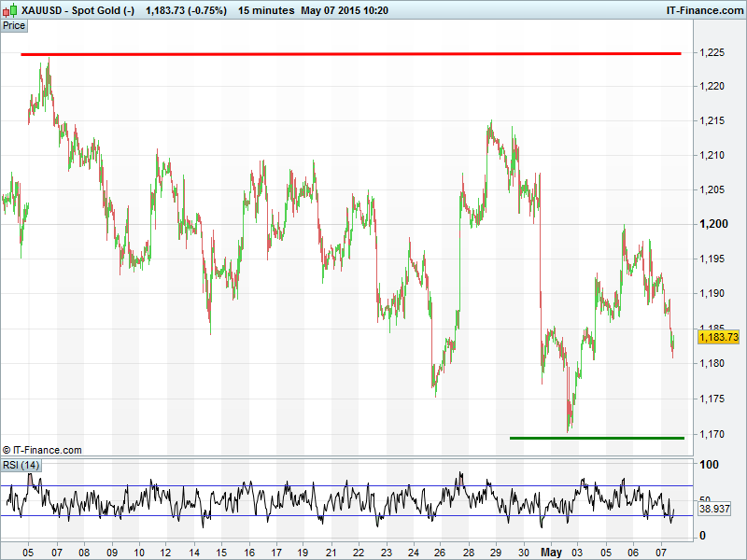Open the RSI (14) indicator label
Screen dimensions: 747x560
pyautogui.click(x=21, y=465)
